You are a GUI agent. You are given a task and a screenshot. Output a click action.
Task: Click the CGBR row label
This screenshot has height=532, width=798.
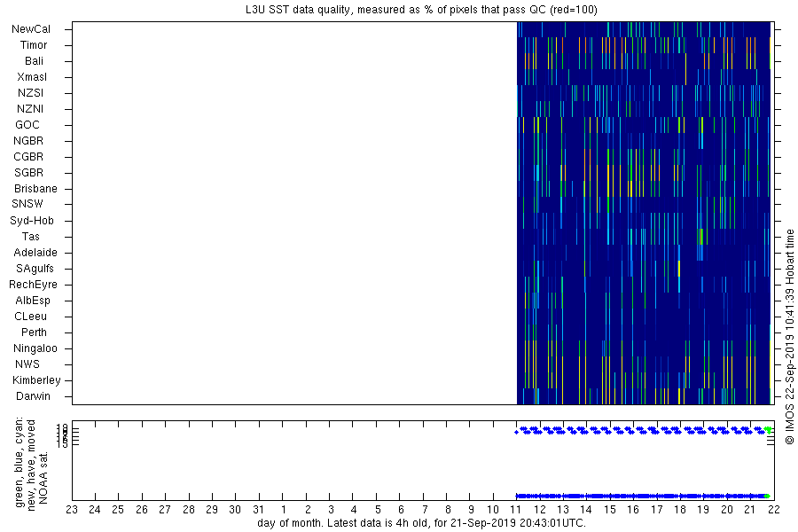click(x=28, y=157)
